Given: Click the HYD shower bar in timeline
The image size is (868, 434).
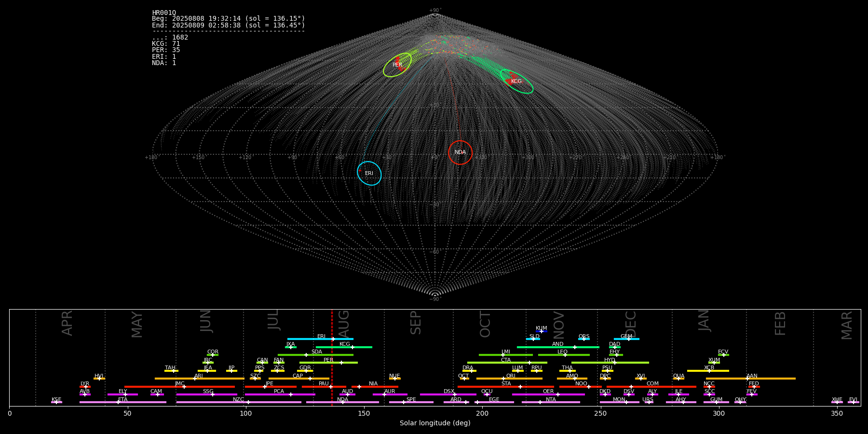Looking at the screenshot, I should point(610,363).
